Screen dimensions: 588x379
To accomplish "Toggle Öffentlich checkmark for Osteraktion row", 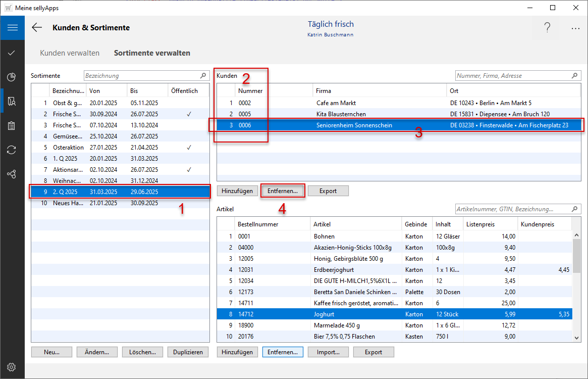I will point(189,148).
